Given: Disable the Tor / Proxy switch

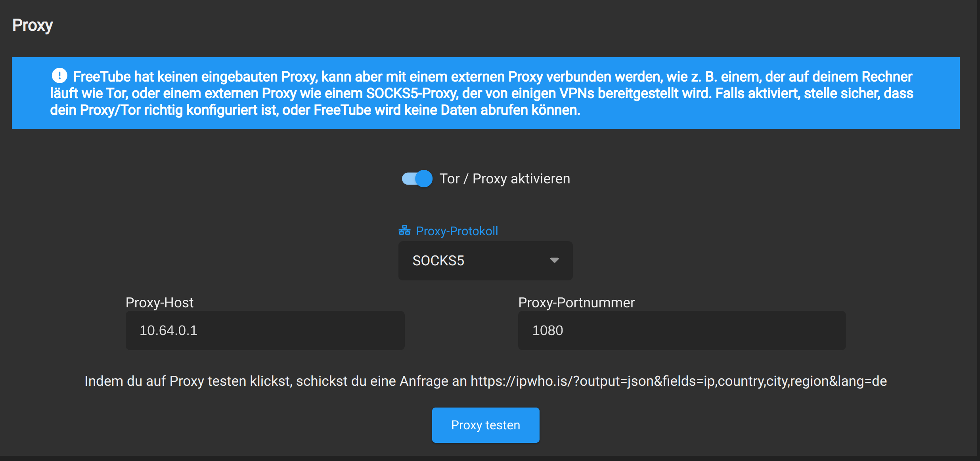Looking at the screenshot, I should 417,179.
